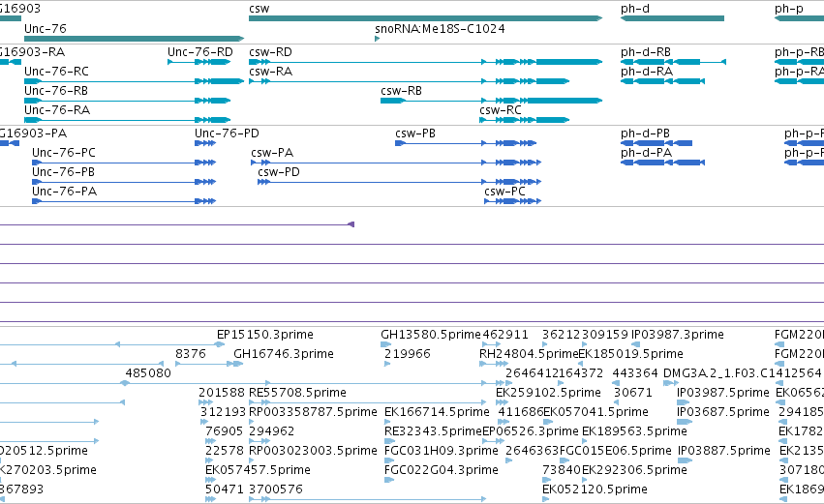Click the snoRNA:Me18S-C1024 label
The height and width of the screenshot is (504, 824).
tap(440, 29)
